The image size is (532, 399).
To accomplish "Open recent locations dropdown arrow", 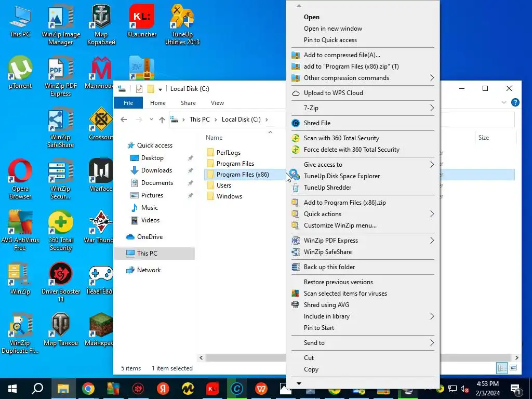I will pyautogui.click(x=151, y=119).
